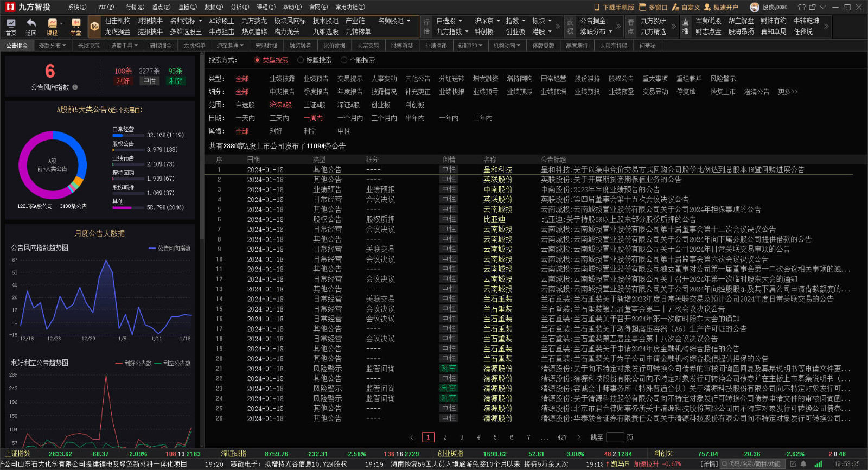Expand the 数据 group double-chevron icon
The width and height of the screenshot is (868, 470).
tap(619, 26)
